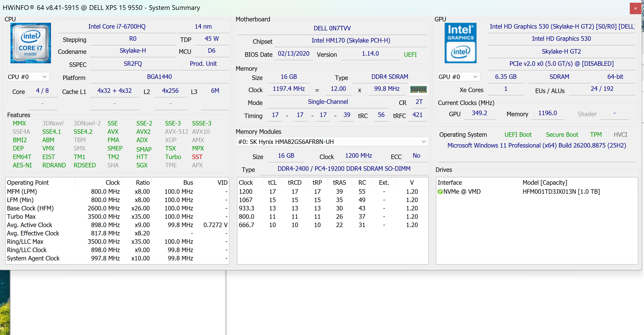Click the 'Base Clock (HFM)' operating point row
The image size is (644, 335).
(117, 208)
